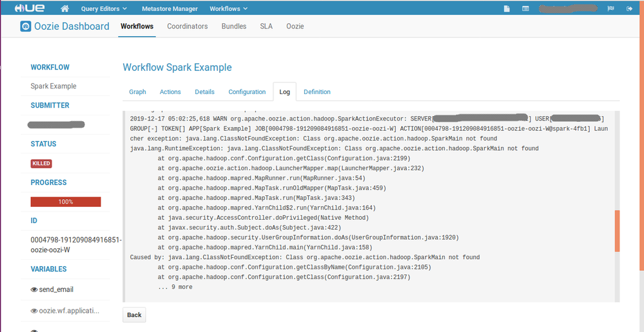This screenshot has width=644, height=332.
Task: Click log line with YarnChild.java:158
Action: click(x=265, y=248)
